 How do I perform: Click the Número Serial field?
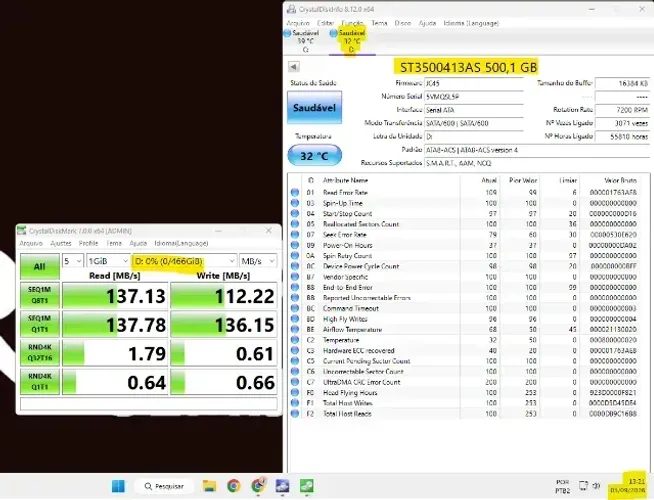[474, 97]
